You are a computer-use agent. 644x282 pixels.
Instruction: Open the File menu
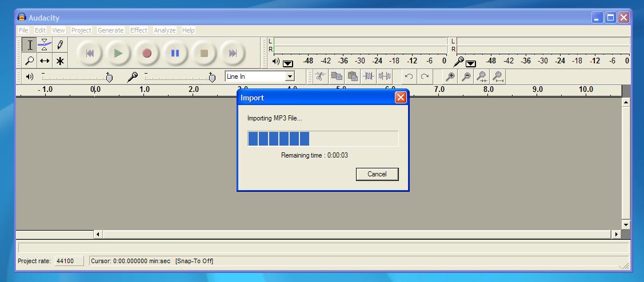[23, 30]
